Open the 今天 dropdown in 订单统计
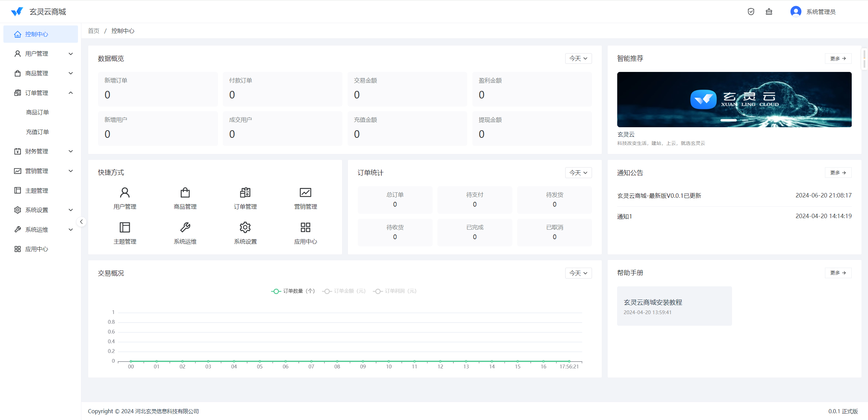 pyautogui.click(x=578, y=173)
